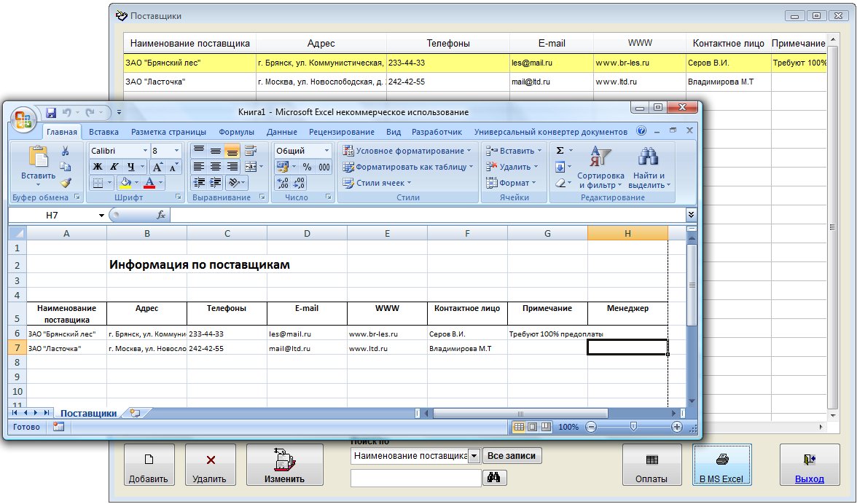
Task: Click the binoculars search button below the table
Action: (494, 478)
